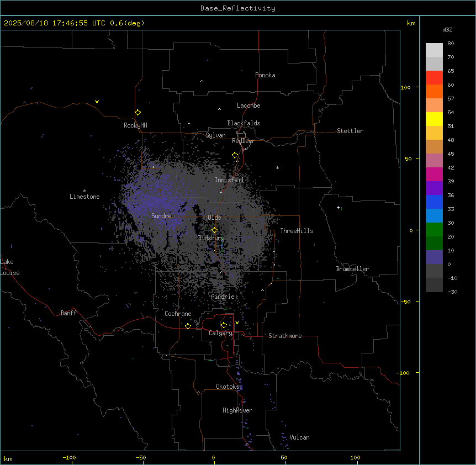Screen dimensions: 476x465
Task: Click the yellow V marker east of Calgary
Action: [x=237, y=323]
